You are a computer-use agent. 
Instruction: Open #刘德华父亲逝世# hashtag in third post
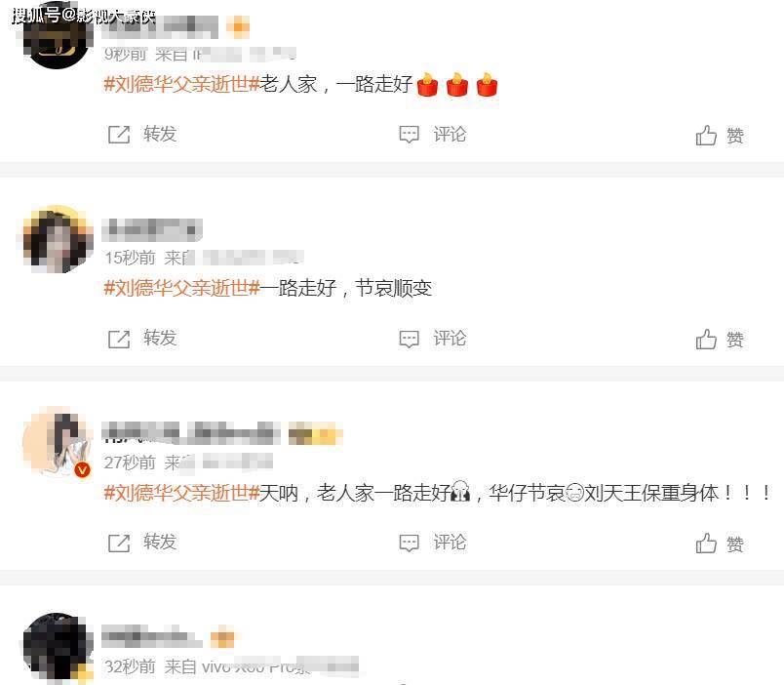[181, 494]
